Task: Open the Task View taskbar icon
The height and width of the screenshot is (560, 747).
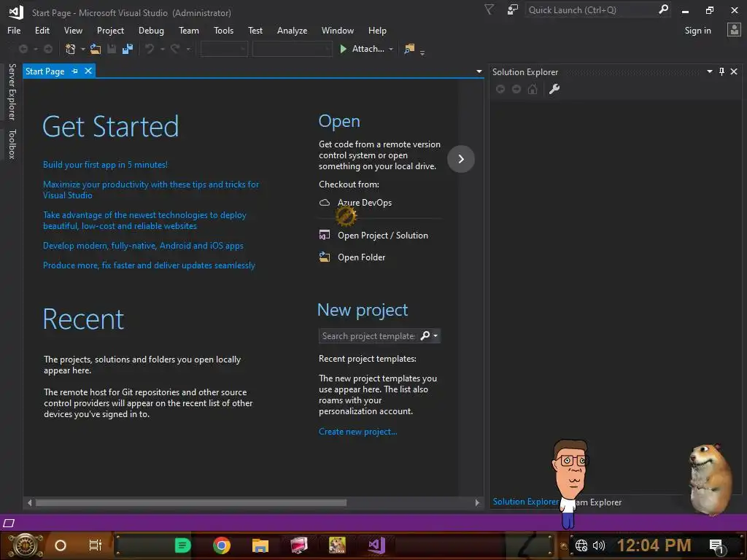Action: pos(96,545)
